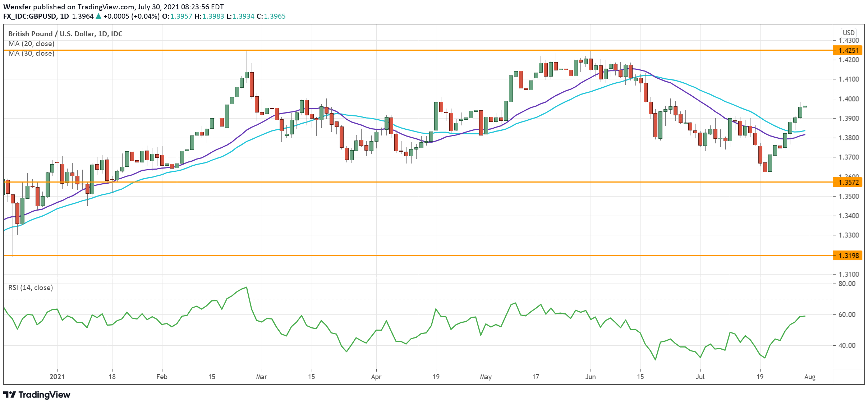
Task: Click the MA (30, close) legend
Action: coord(31,54)
